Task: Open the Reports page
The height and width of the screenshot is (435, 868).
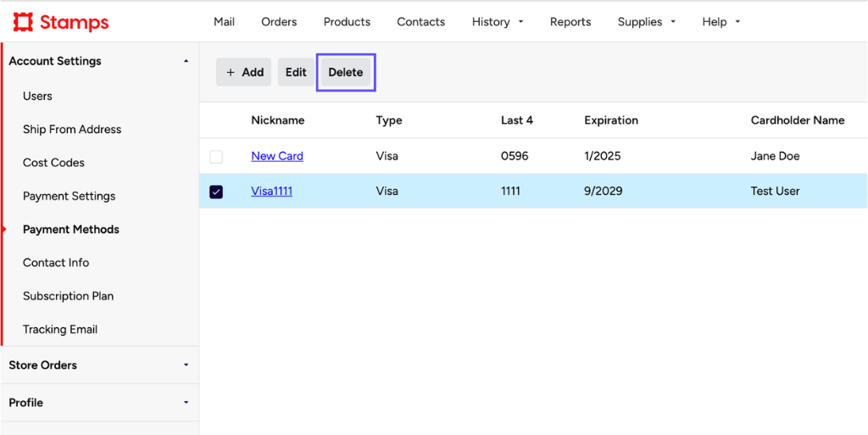Action: [x=570, y=22]
